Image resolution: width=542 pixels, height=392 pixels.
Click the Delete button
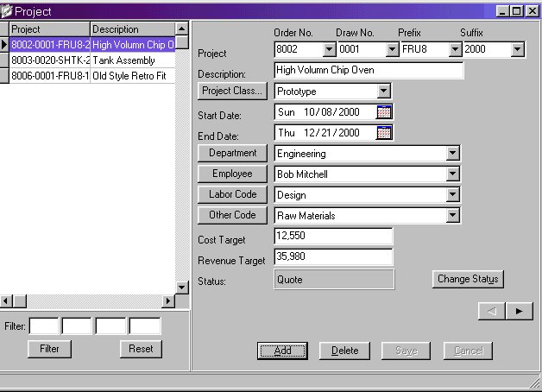(344, 351)
